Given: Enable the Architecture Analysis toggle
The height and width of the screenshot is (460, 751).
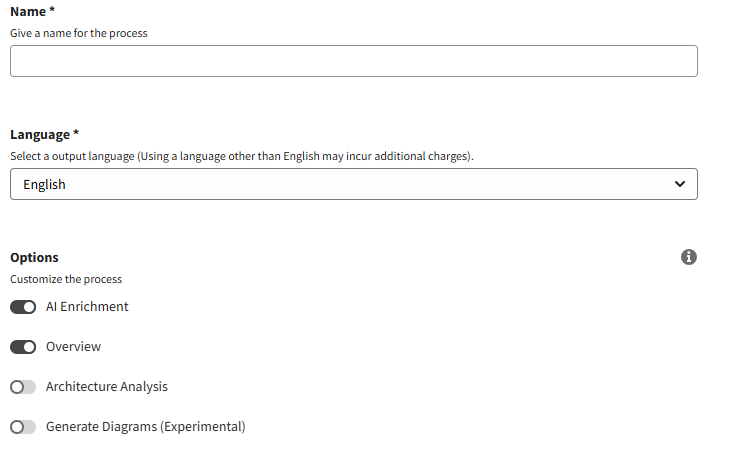Looking at the screenshot, I should click(23, 387).
